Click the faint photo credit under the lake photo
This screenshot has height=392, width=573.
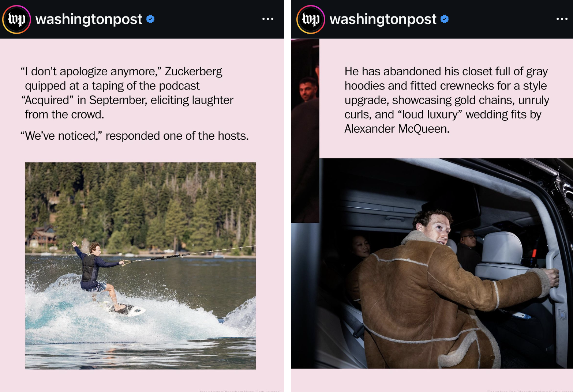click(x=239, y=391)
